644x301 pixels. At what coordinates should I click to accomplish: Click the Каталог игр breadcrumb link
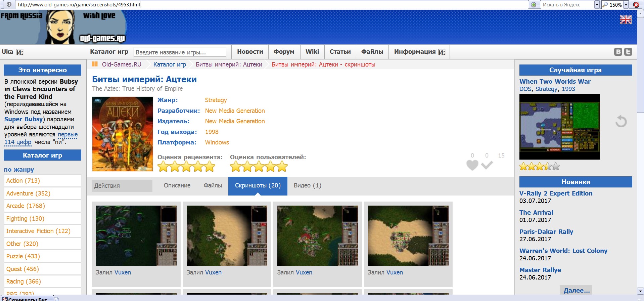[170, 64]
